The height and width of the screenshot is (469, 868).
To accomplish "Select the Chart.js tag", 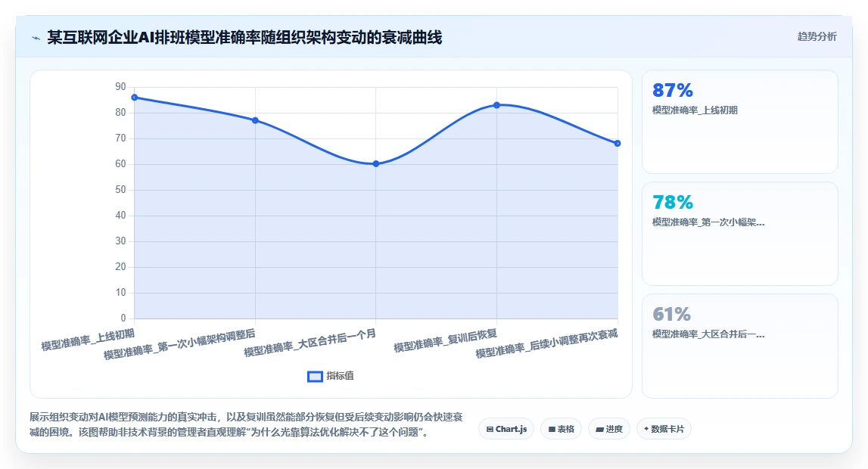I will point(506,429).
